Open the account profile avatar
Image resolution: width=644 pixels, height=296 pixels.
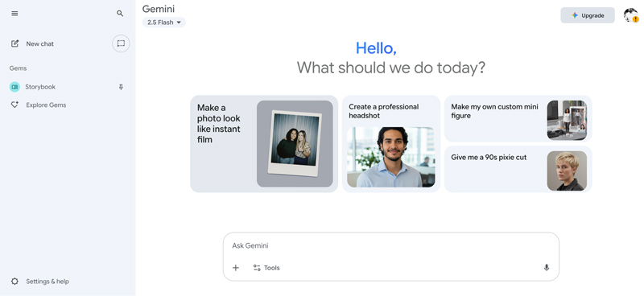point(631,15)
